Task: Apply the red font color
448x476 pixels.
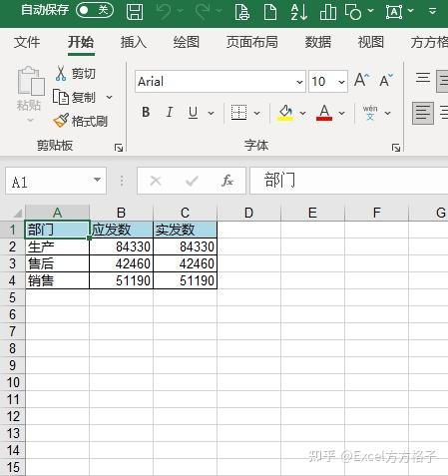Action: 324,113
